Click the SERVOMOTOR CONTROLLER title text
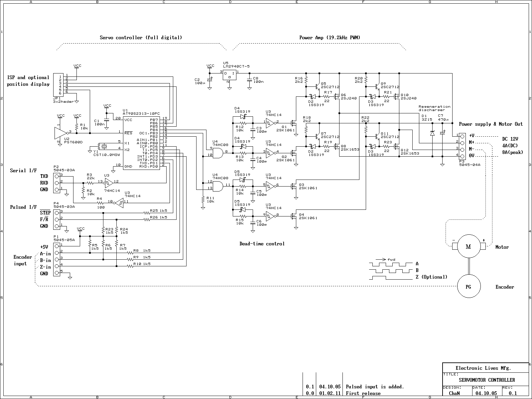Screen dimensions: 532x399 487,380
